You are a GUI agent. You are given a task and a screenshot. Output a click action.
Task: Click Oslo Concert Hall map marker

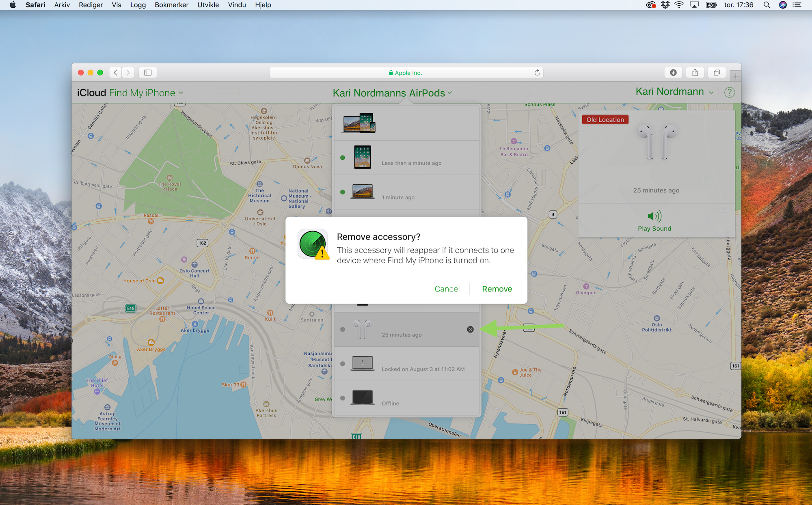click(194, 265)
